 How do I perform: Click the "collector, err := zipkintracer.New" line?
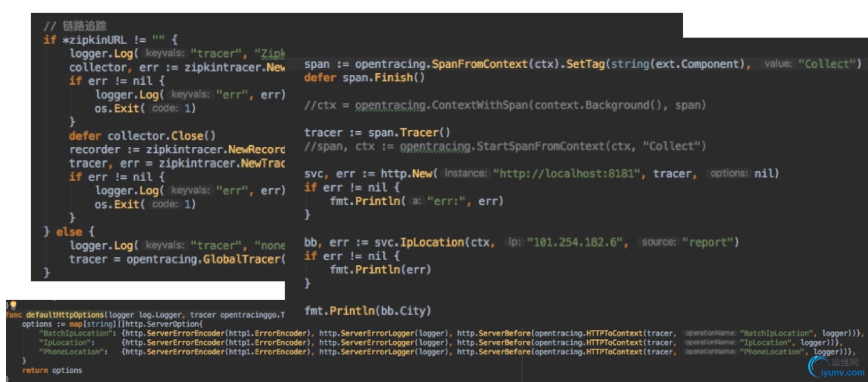pyautogui.click(x=177, y=67)
